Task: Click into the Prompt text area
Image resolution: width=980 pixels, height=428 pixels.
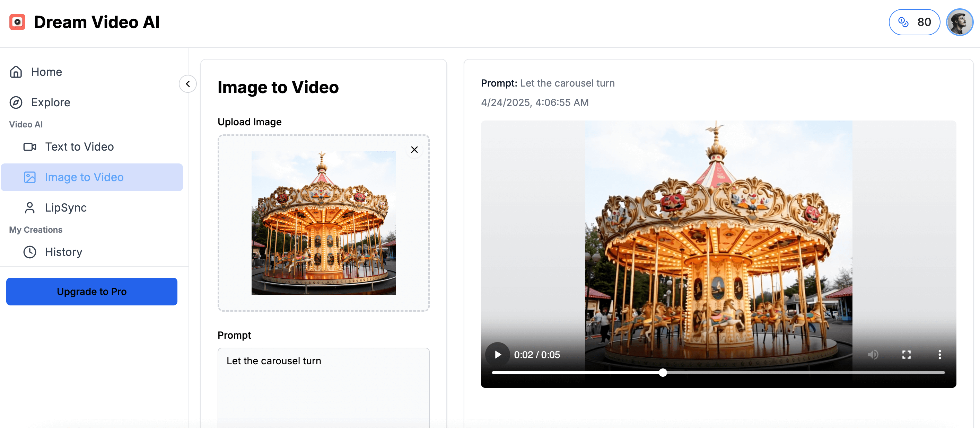Action: 323,388
